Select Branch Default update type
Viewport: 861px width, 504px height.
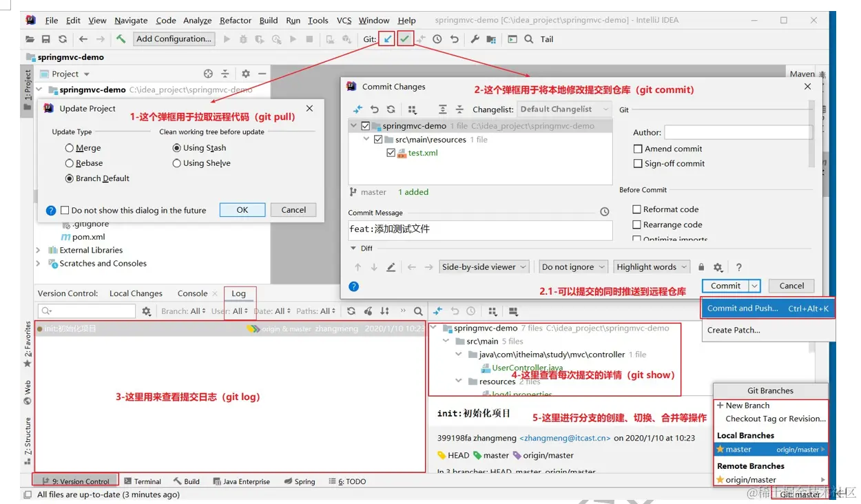click(x=69, y=178)
